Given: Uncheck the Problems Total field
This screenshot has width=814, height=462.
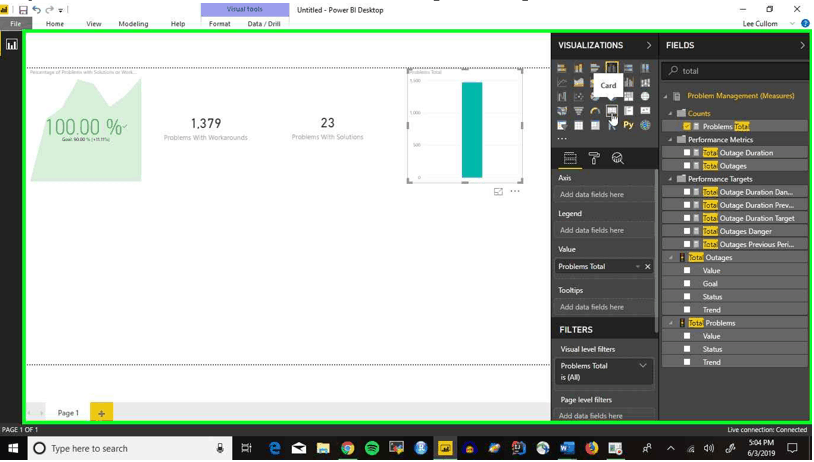Looking at the screenshot, I should (x=687, y=126).
